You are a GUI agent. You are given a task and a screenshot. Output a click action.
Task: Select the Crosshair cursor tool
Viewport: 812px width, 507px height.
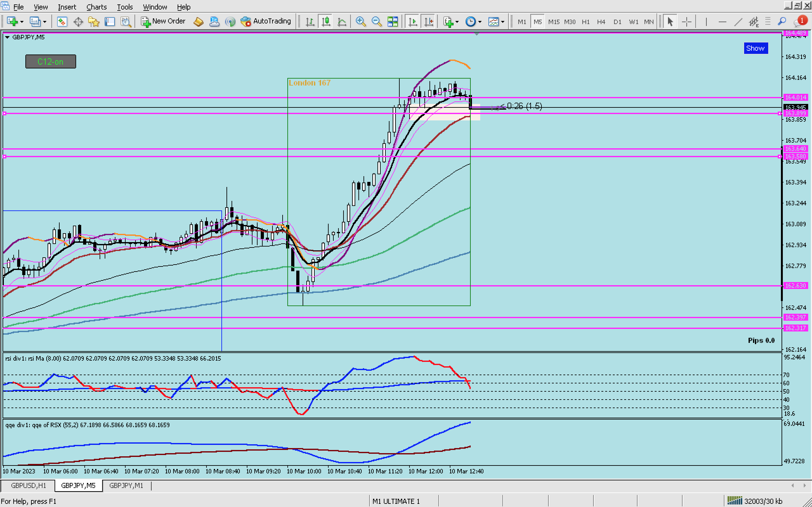click(x=686, y=22)
